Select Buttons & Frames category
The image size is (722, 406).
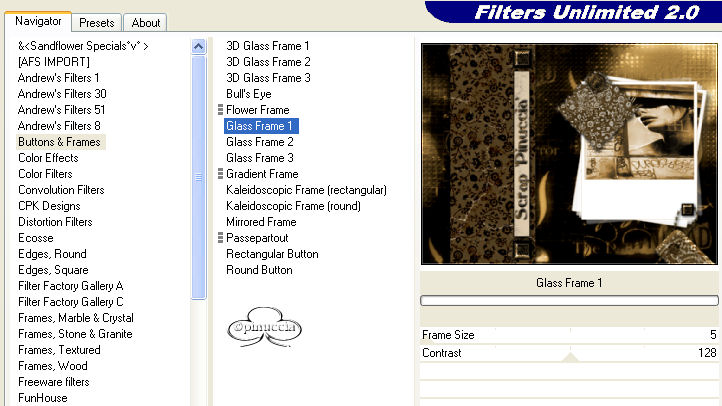59,142
